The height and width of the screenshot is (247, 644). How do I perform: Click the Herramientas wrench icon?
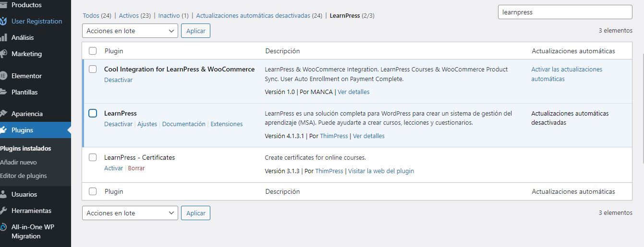point(3,211)
